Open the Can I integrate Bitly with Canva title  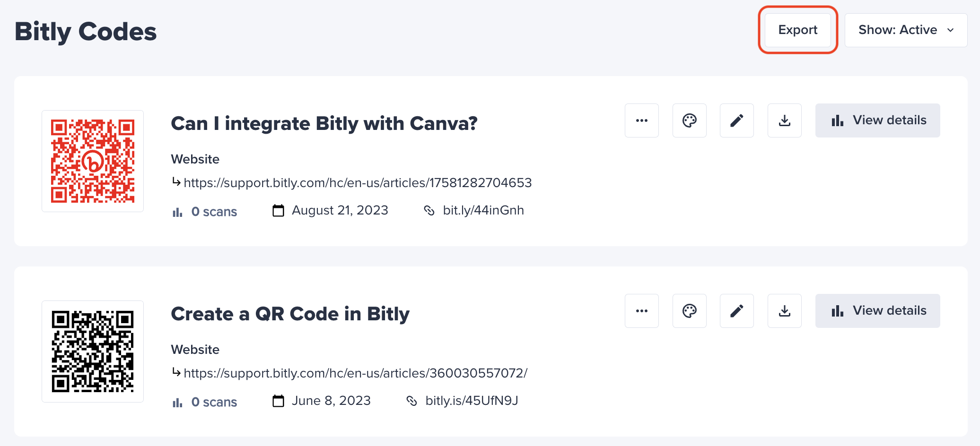(324, 124)
